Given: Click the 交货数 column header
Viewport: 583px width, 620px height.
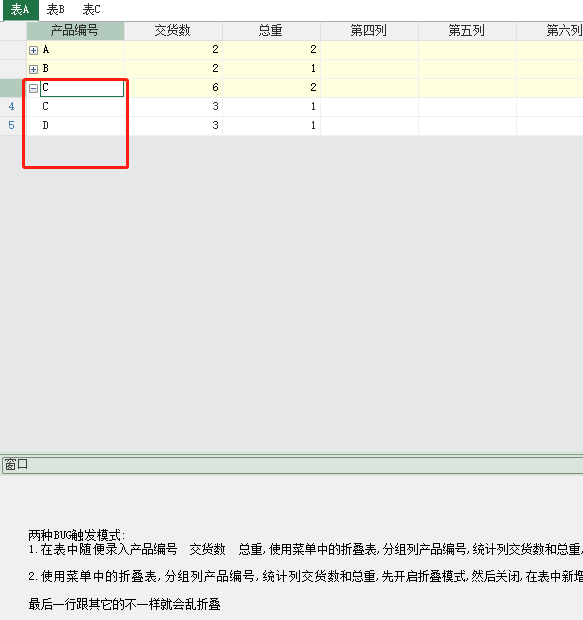Looking at the screenshot, I should (173, 30).
